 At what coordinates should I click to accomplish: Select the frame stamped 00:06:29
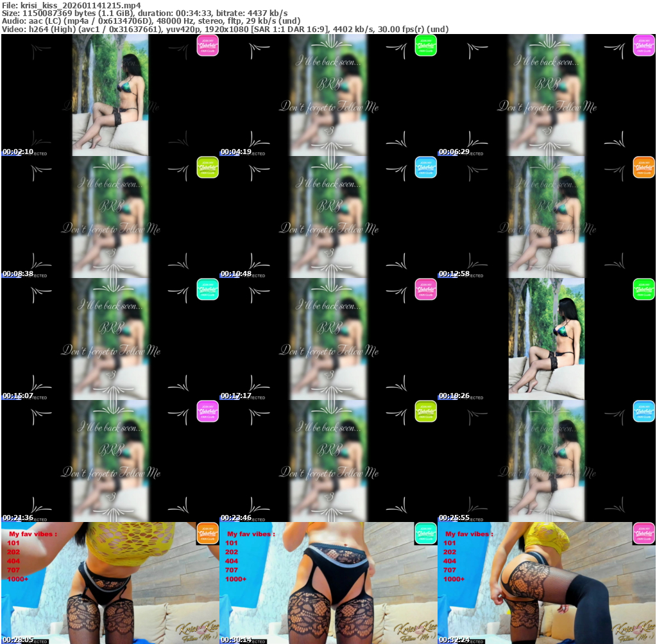547,95
